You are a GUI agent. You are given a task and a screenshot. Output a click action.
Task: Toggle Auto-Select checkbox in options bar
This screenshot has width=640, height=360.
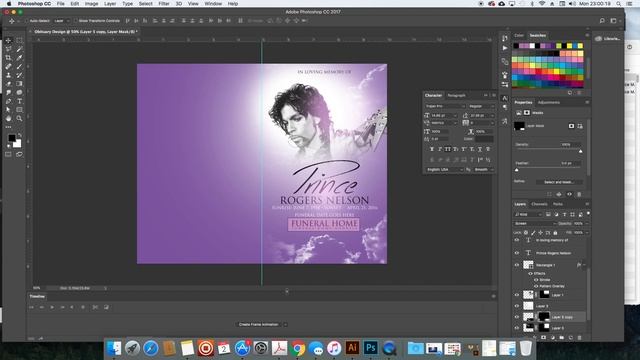point(27,21)
